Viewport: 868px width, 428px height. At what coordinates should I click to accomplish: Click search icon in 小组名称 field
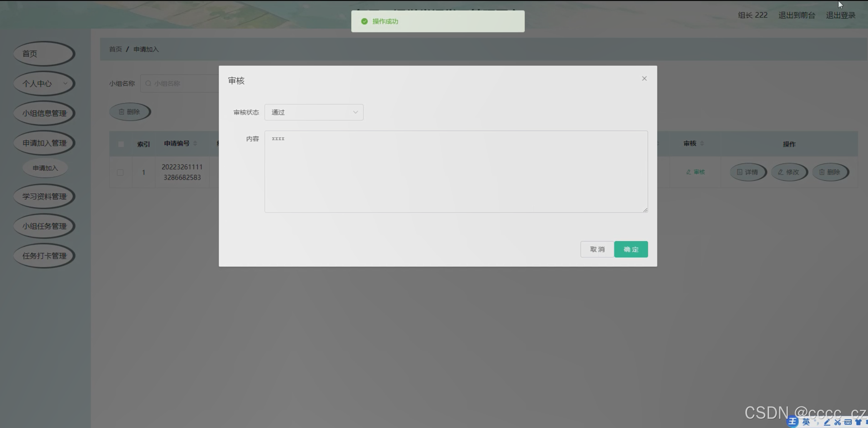[148, 83]
